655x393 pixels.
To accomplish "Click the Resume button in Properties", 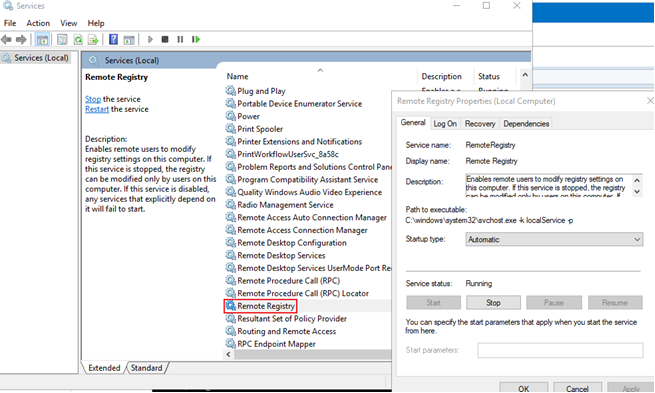I will [x=615, y=302].
